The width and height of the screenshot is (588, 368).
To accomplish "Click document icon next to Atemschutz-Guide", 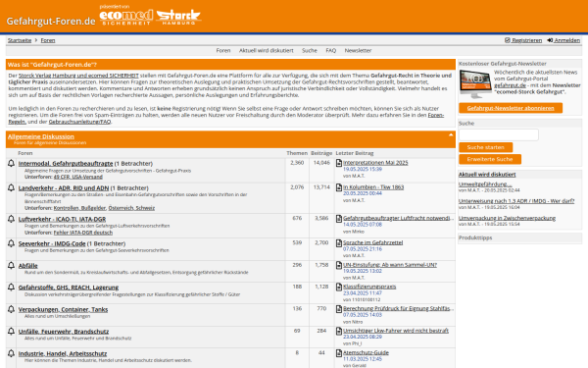I will (x=339, y=353).
